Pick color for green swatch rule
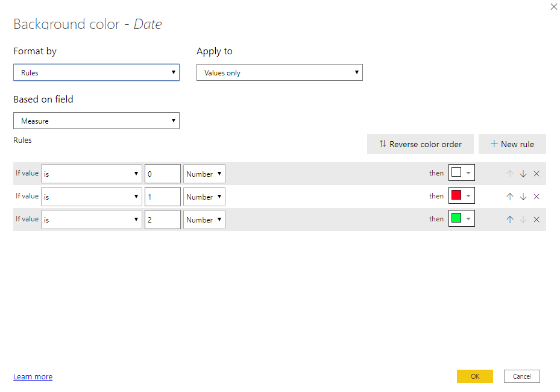The width and height of the screenshot is (560, 392). 461,218
